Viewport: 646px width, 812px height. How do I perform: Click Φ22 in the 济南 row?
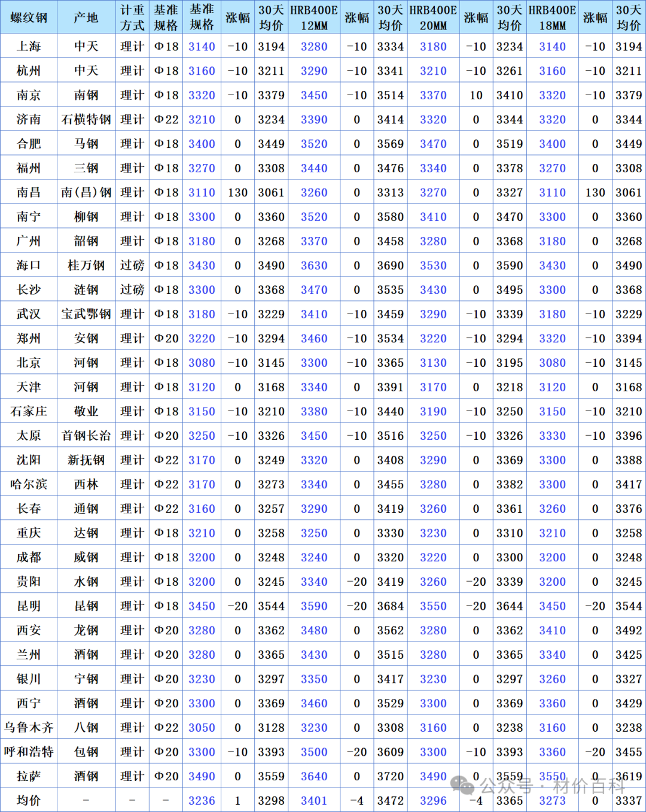(x=166, y=119)
